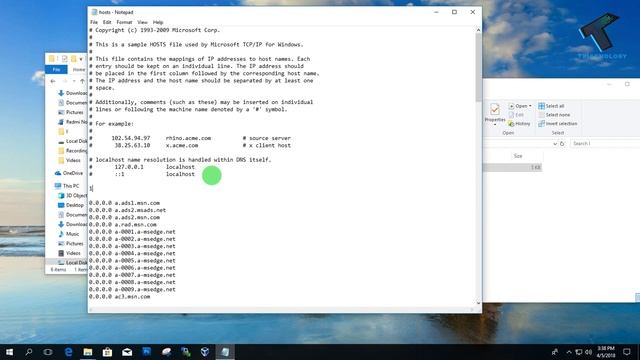
Task: Select Music under This PC
Action: [x=69, y=234]
